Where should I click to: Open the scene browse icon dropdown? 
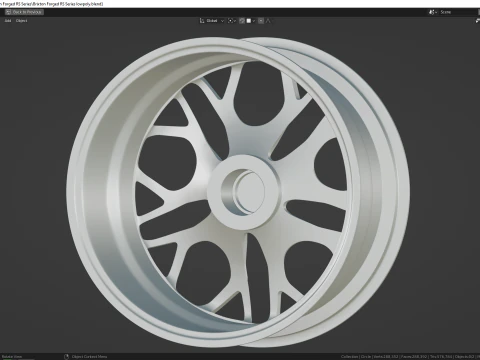(433, 12)
